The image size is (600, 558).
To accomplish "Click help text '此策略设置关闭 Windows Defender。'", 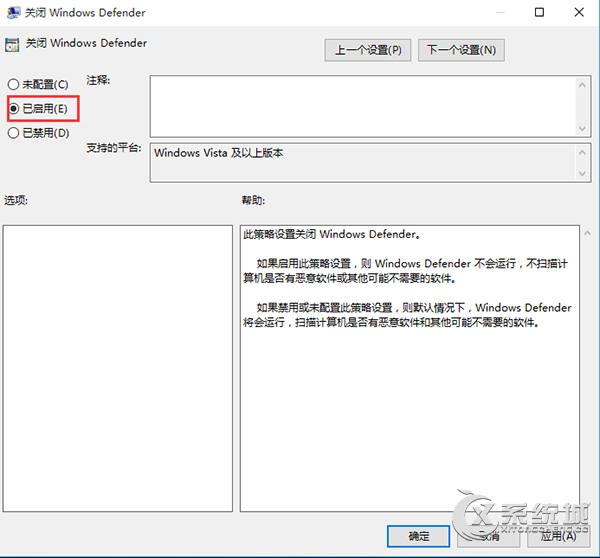I will point(331,234).
